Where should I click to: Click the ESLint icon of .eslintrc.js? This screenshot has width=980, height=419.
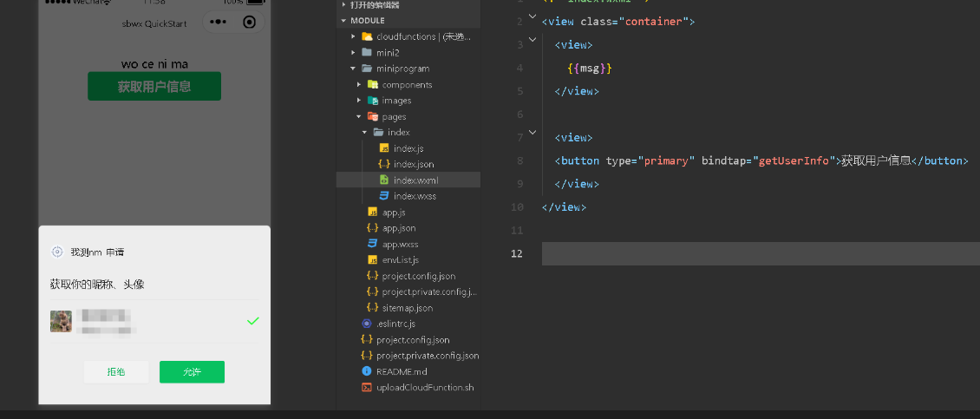click(367, 324)
